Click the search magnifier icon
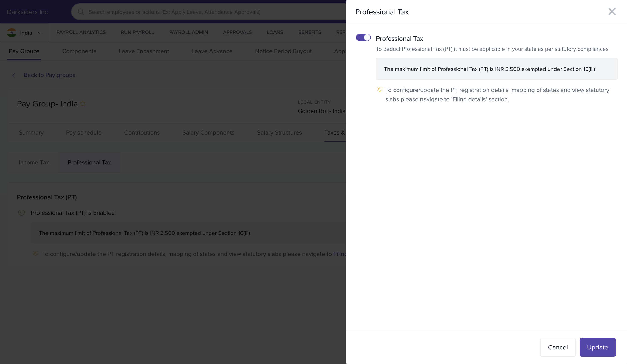This screenshot has height=364, width=627. [x=81, y=12]
